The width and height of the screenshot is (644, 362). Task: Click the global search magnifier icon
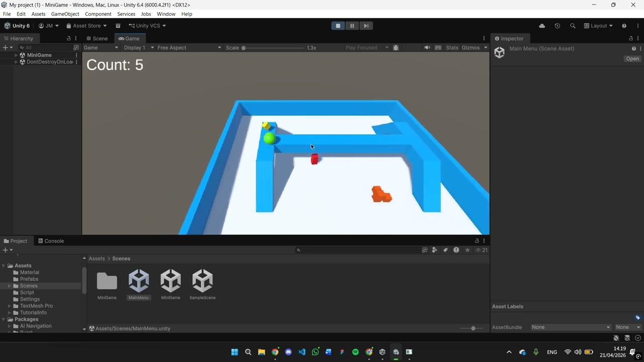point(573,26)
